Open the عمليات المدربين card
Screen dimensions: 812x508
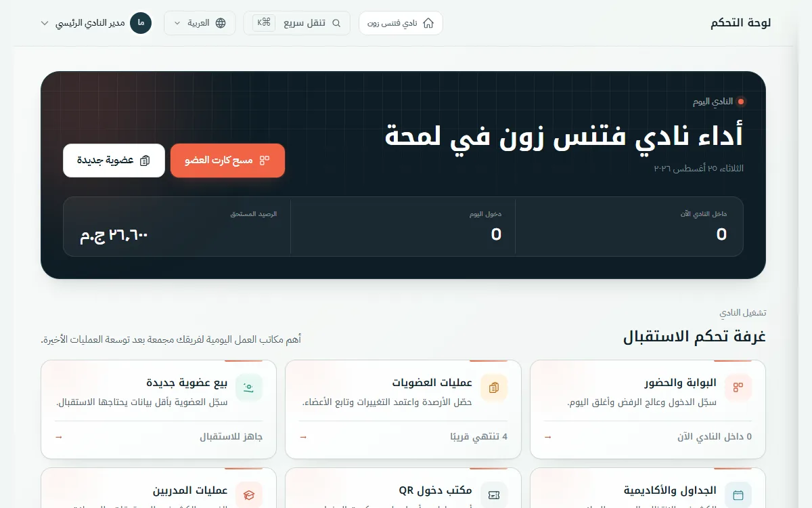point(159,488)
